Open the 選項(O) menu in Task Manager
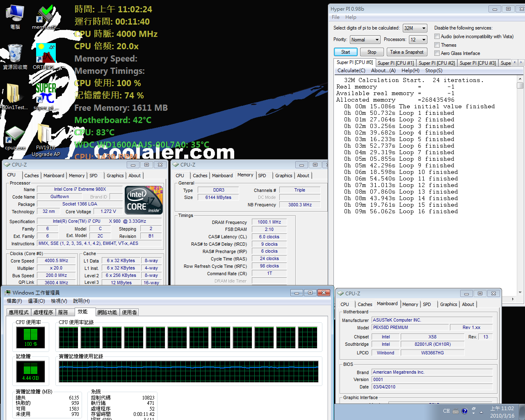The width and height of the screenshot is (525, 420). tap(37, 301)
